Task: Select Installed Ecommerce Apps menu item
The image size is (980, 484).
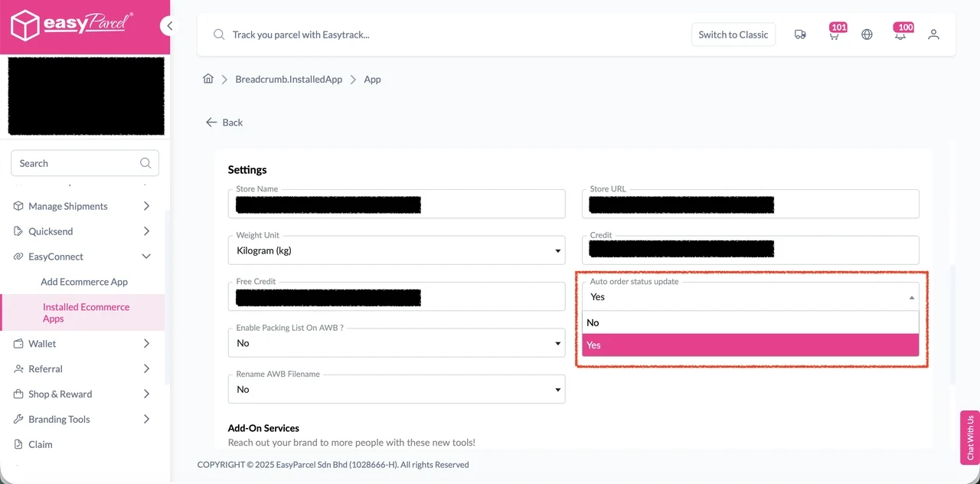Action: (x=86, y=312)
